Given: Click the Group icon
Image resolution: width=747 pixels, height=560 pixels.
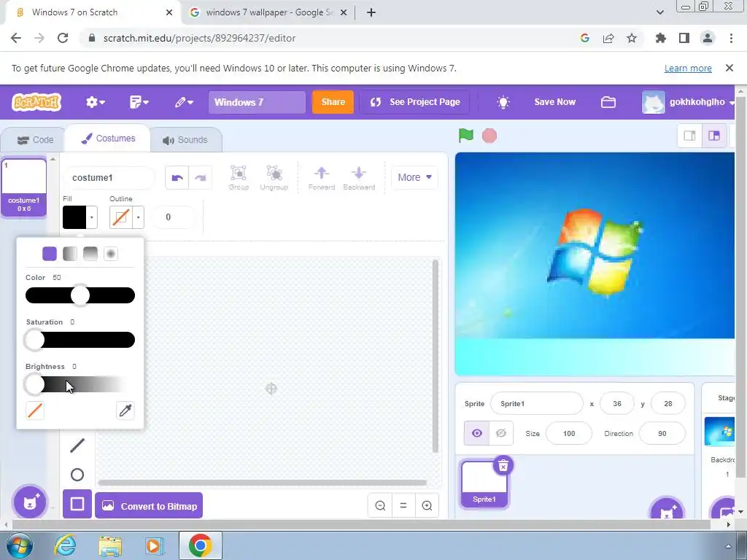Looking at the screenshot, I should pos(239,178).
